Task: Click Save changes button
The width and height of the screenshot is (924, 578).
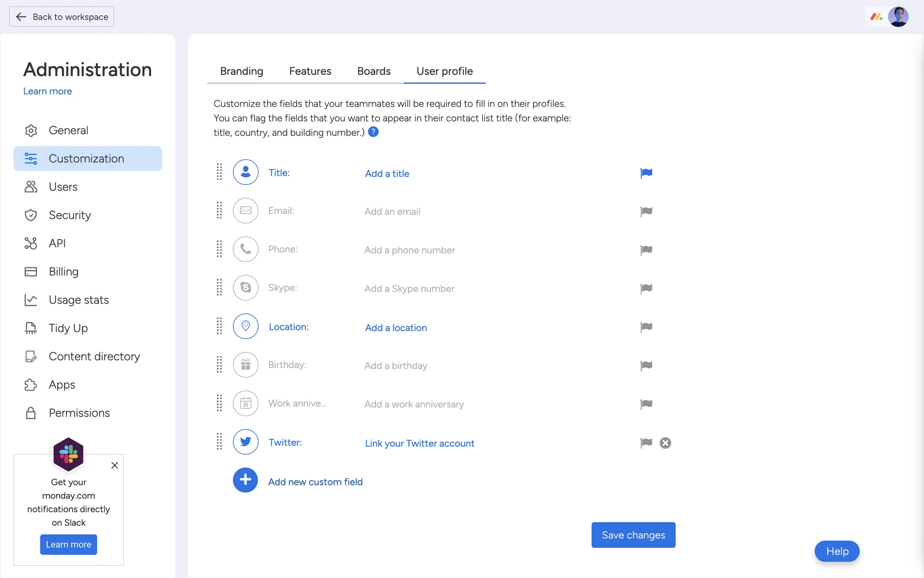Action: coord(633,535)
